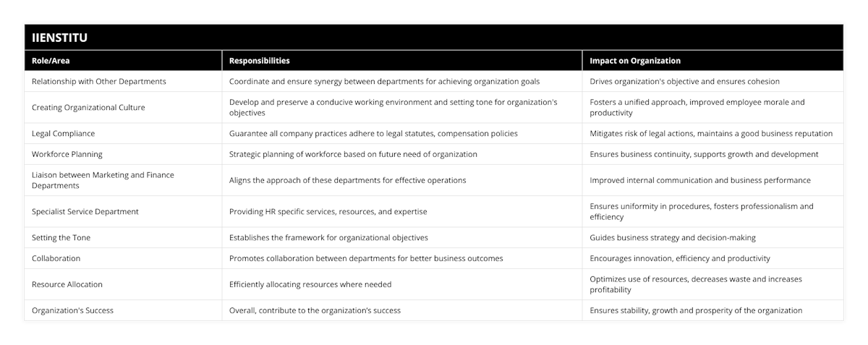Click 'Providing HR specific services' responsibility cell

tap(328, 212)
